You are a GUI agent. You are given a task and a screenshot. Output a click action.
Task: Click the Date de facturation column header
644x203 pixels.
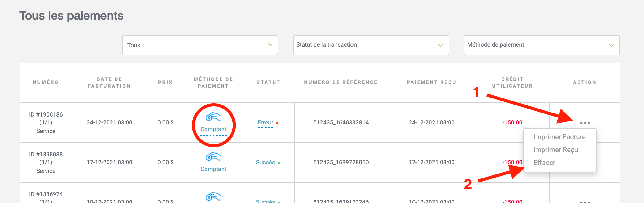coord(109,82)
